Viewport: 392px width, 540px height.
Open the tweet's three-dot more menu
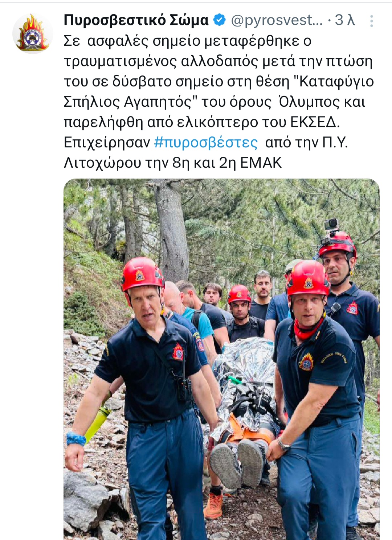371,21
